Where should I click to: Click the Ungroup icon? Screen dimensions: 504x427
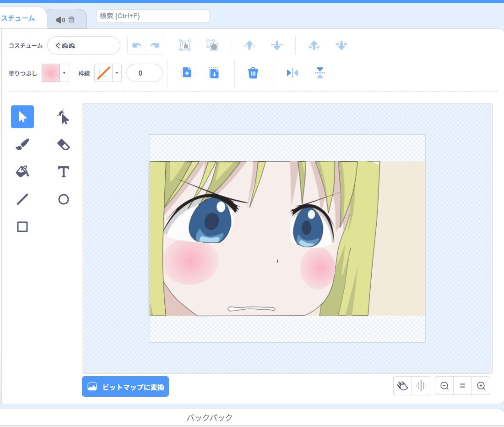[x=212, y=45]
